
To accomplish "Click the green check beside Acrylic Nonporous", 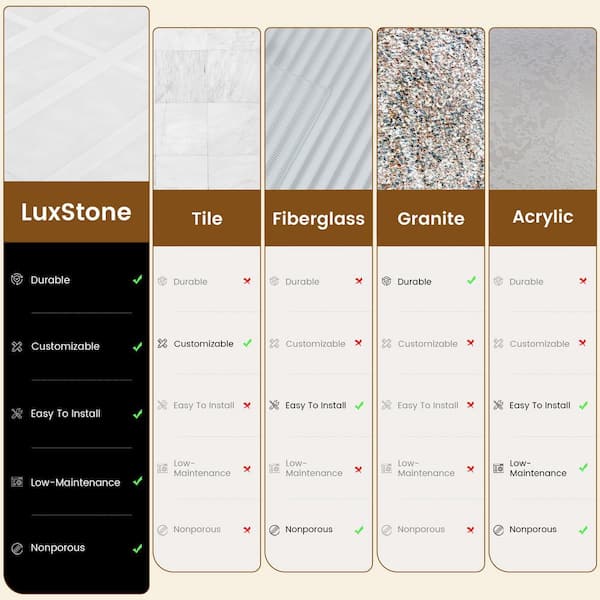I will pos(583,529).
